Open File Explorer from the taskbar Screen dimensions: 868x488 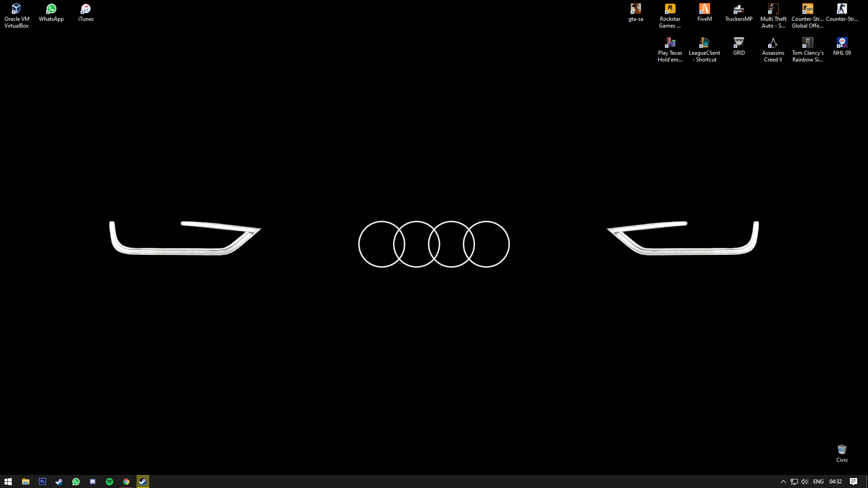click(25, 482)
